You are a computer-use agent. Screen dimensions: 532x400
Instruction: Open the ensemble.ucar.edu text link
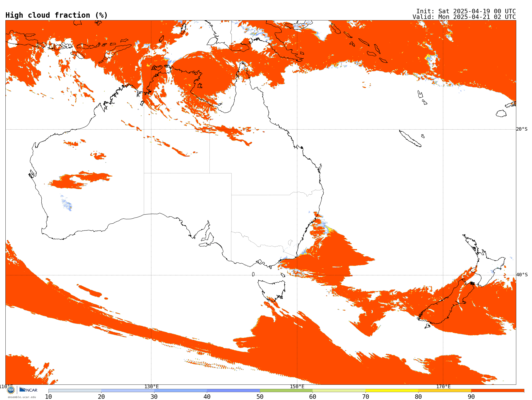(22, 397)
